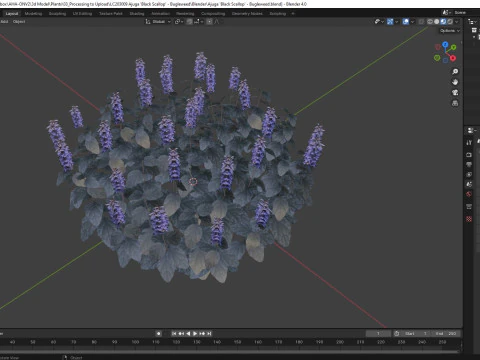
Task: Open the outliner editor type menu
Action: [x=472, y=22]
